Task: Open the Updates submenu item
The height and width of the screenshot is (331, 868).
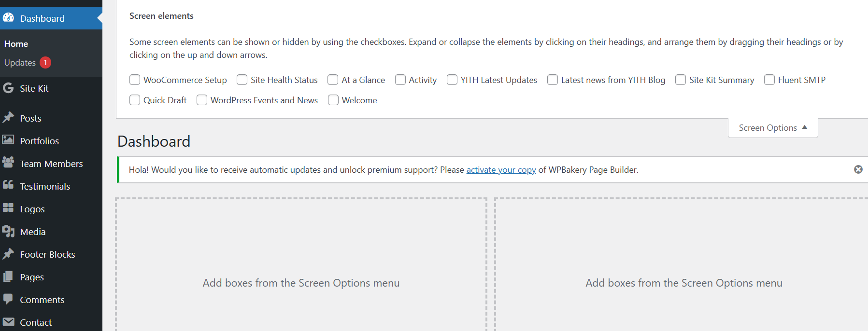Action: (x=20, y=63)
